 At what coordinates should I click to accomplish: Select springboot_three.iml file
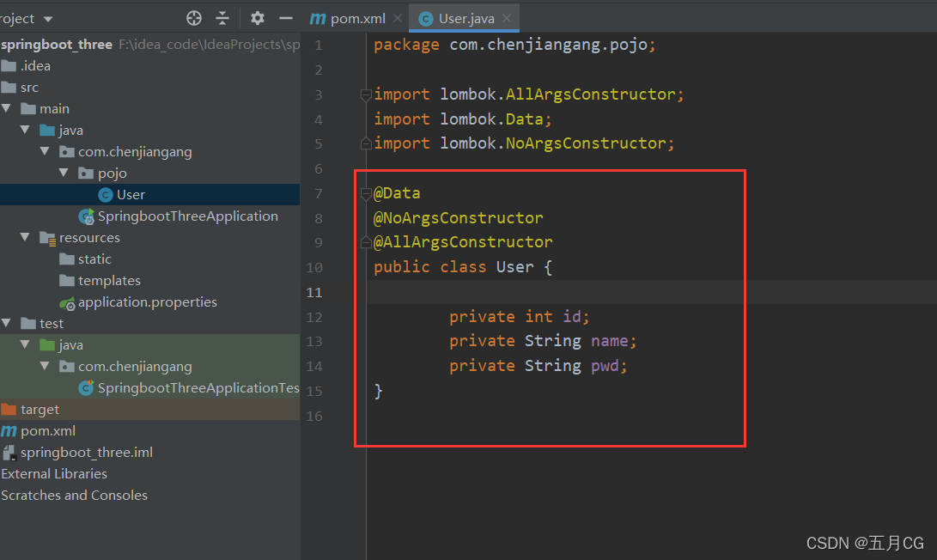click(87, 453)
